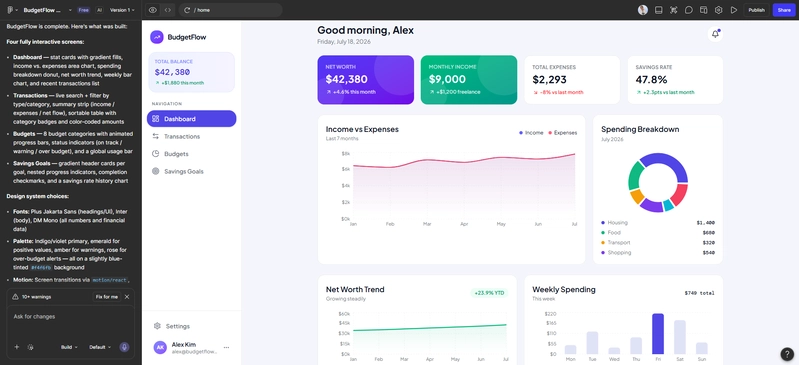Start voice input with microphone icon
Screen dimensions: 799x365
pos(124,347)
